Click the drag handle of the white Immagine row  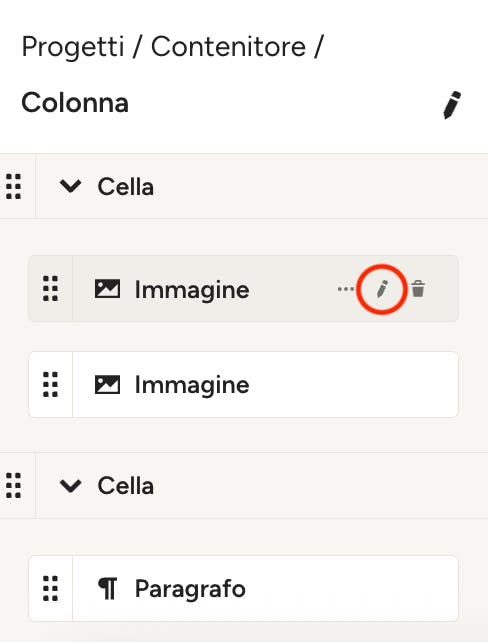click(x=50, y=384)
